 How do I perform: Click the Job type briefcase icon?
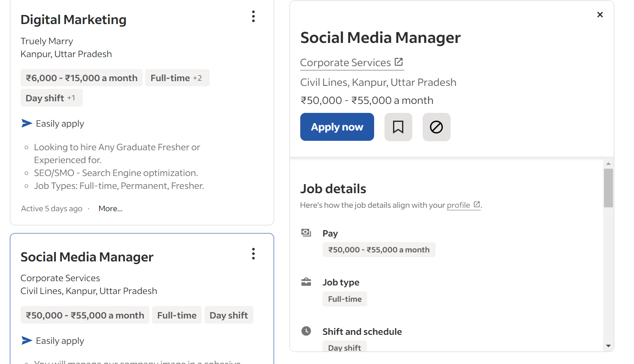(306, 282)
